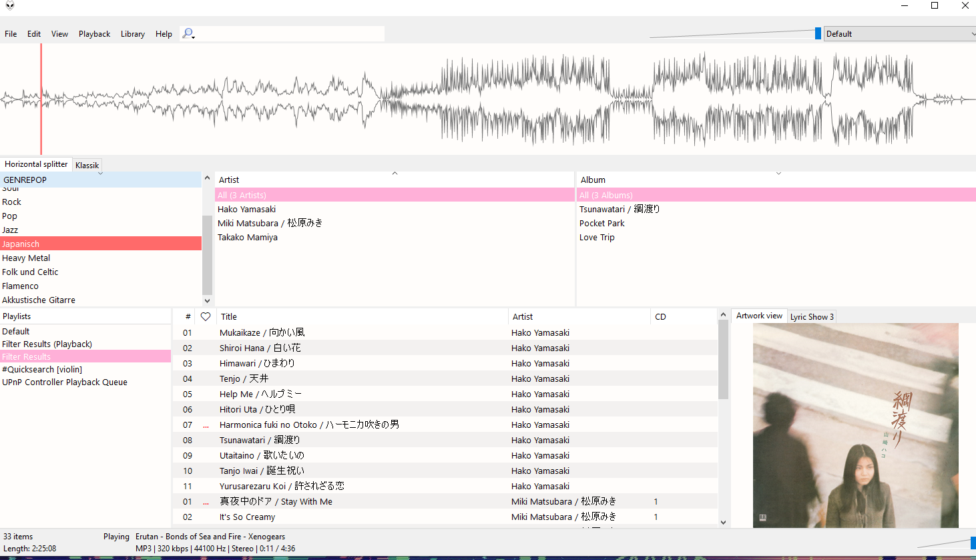Screen dimensions: 976x560
Task: Click the foobar2000 alien app icon
Action: (x=9, y=6)
